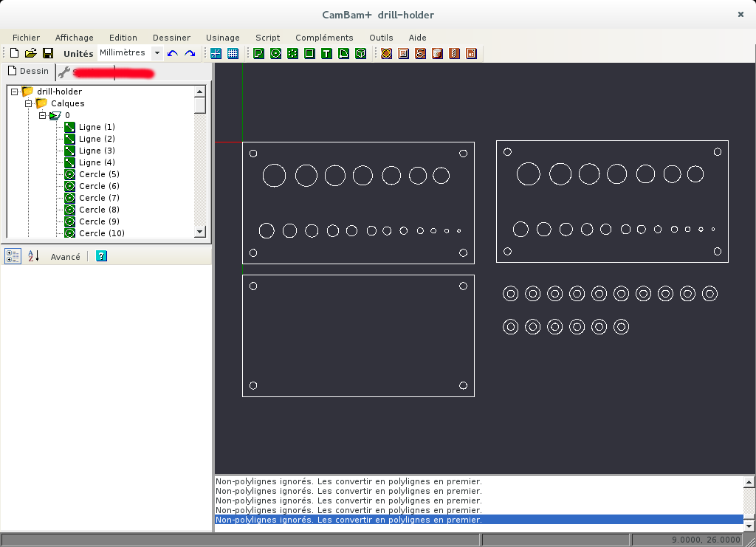Click the Avancé button

[x=65, y=257]
